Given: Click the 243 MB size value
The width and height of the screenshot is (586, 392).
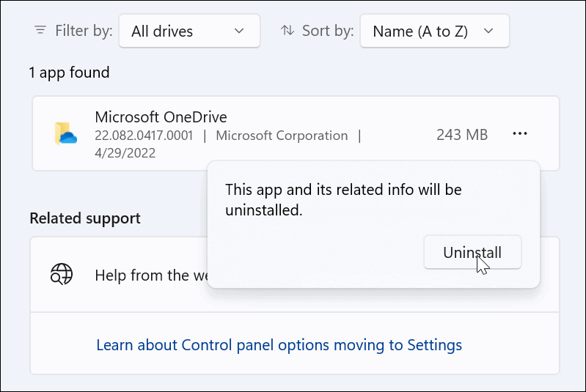Looking at the screenshot, I should [x=462, y=135].
